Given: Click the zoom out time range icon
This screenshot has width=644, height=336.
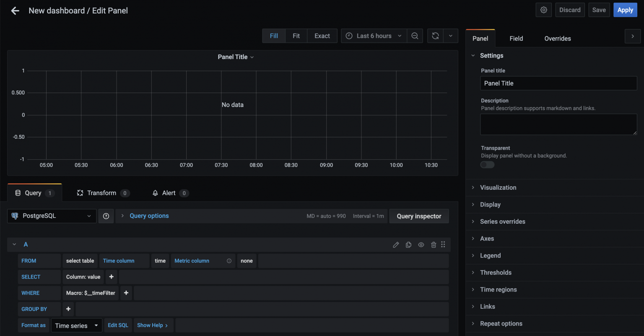Looking at the screenshot, I should pos(415,36).
